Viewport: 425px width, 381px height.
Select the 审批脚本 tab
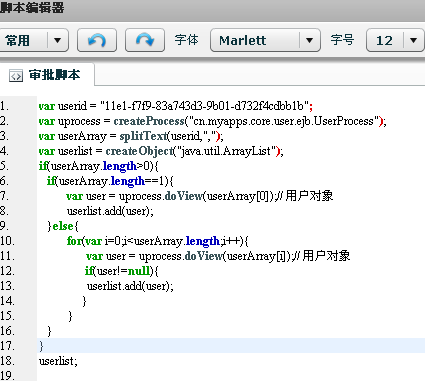46,75
